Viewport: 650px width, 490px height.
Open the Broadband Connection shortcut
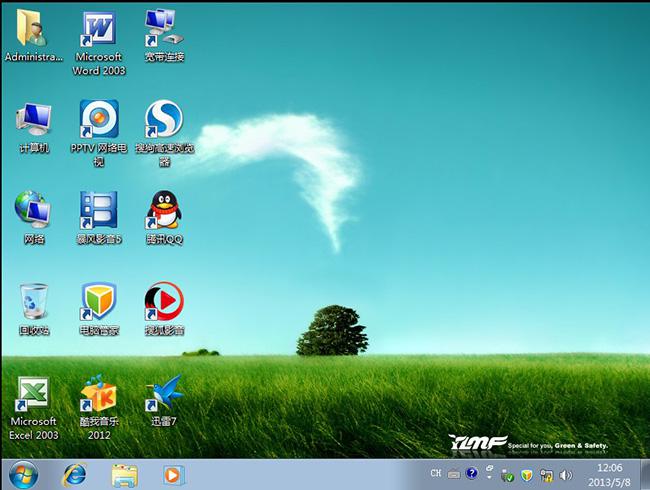coord(163,29)
